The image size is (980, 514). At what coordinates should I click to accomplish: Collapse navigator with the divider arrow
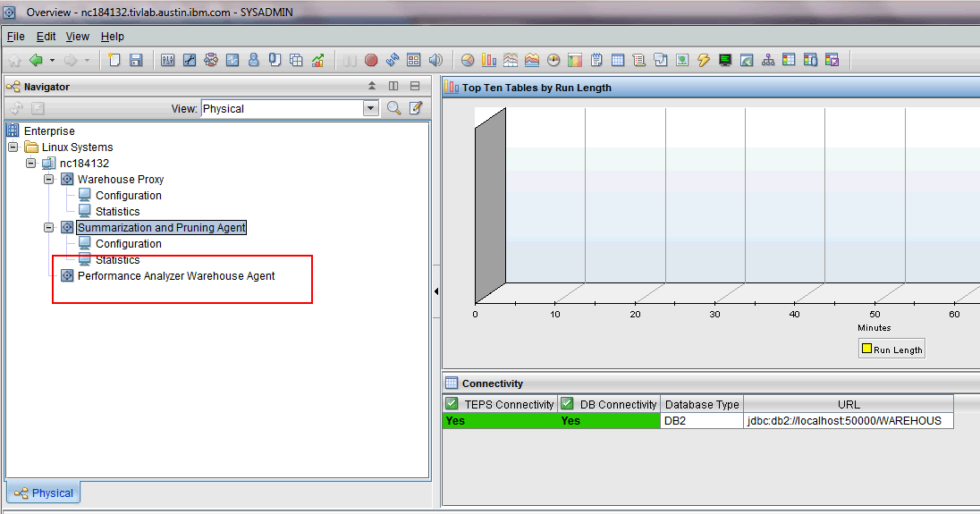pyautogui.click(x=436, y=291)
